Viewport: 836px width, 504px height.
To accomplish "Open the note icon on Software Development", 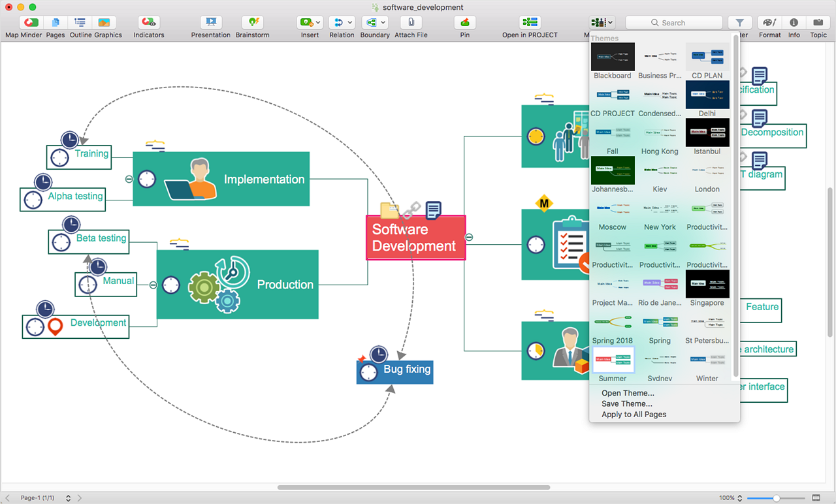I will (x=433, y=210).
